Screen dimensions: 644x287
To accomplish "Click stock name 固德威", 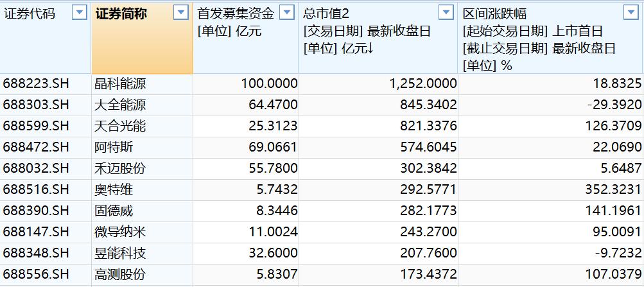I will [x=114, y=211].
